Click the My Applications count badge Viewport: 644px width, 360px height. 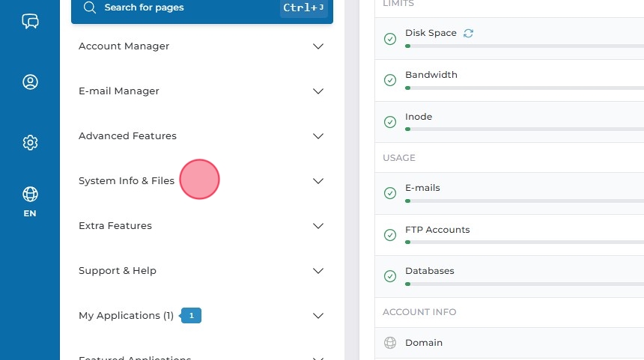point(191,316)
